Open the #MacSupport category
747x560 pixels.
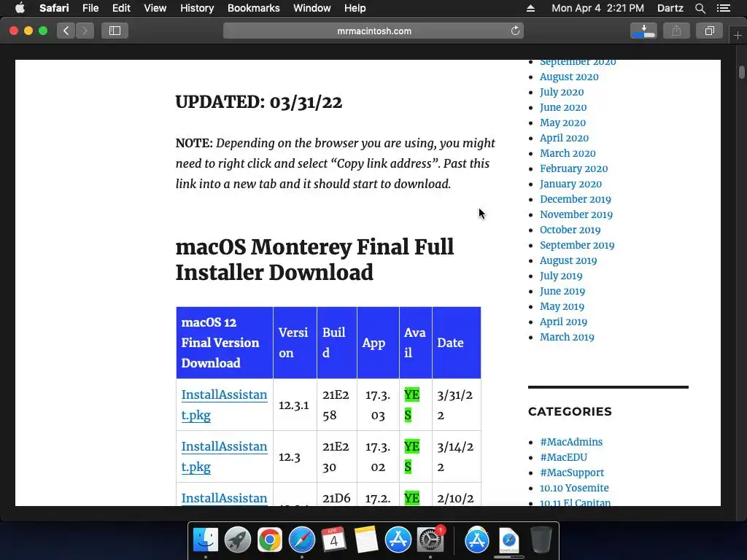tap(572, 472)
